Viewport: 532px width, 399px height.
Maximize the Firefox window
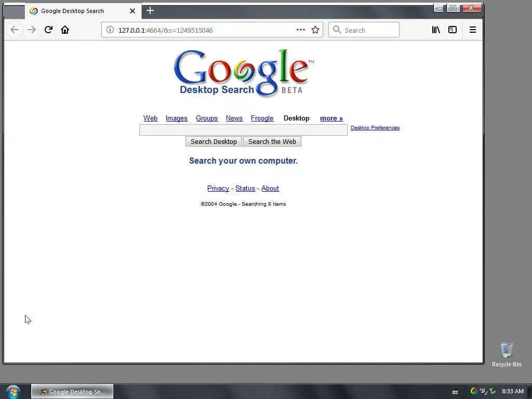pos(453,8)
